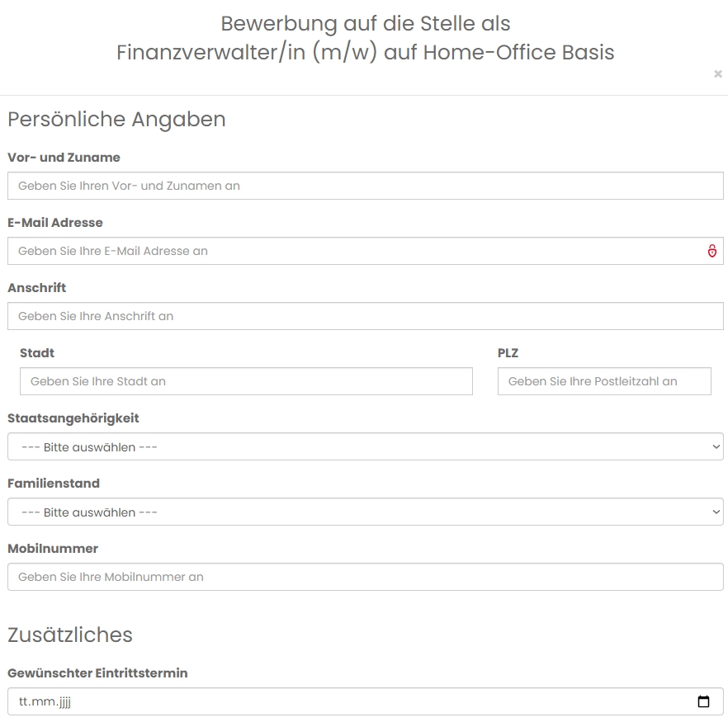Click the 'Stadt' field label
Image resolution: width=728 pixels, height=722 pixels.
coord(37,353)
